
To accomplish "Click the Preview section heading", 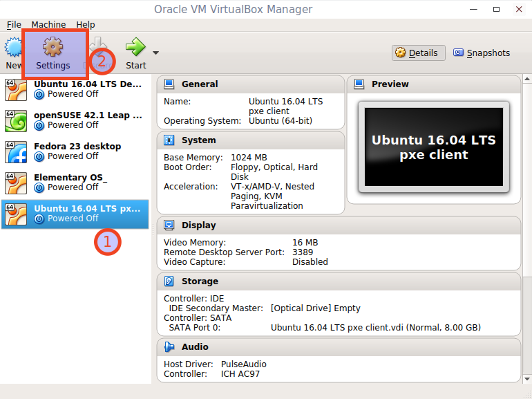I will [x=390, y=84].
